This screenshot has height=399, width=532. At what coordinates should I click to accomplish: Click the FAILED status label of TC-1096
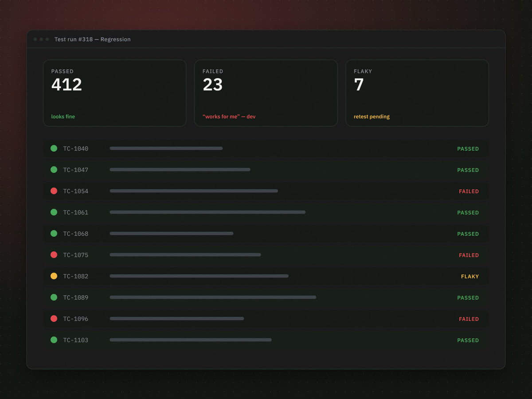pyautogui.click(x=469, y=319)
